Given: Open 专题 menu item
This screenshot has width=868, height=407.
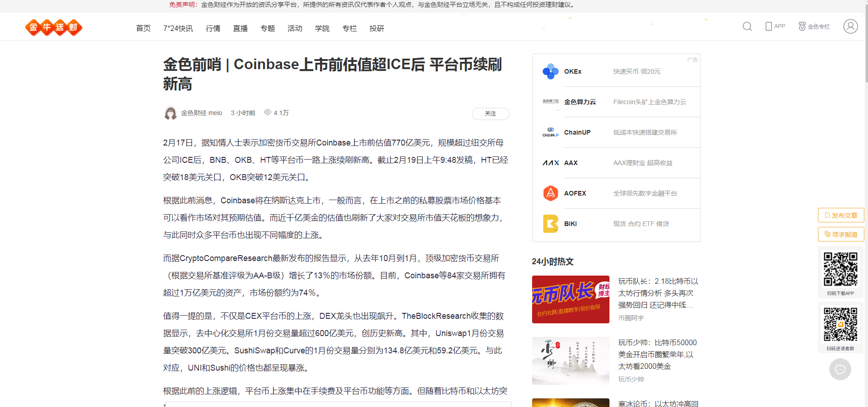Looking at the screenshot, I should pos(268,28).
